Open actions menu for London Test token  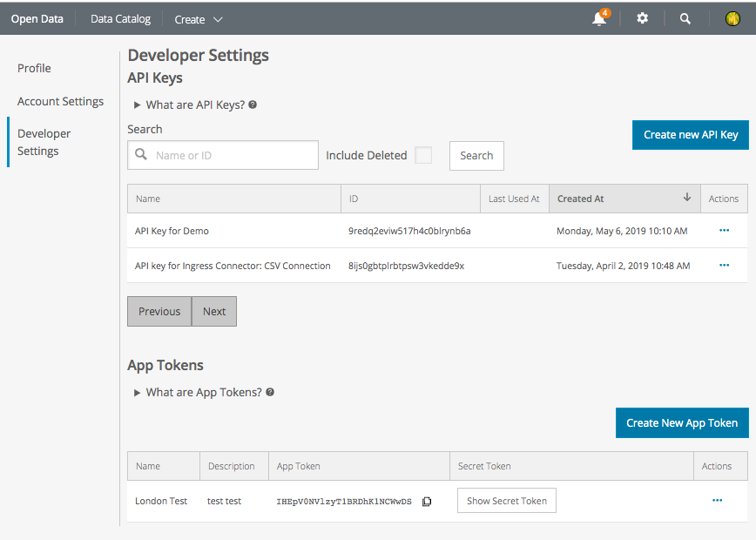pyautogui.click(x=718, y=501)
